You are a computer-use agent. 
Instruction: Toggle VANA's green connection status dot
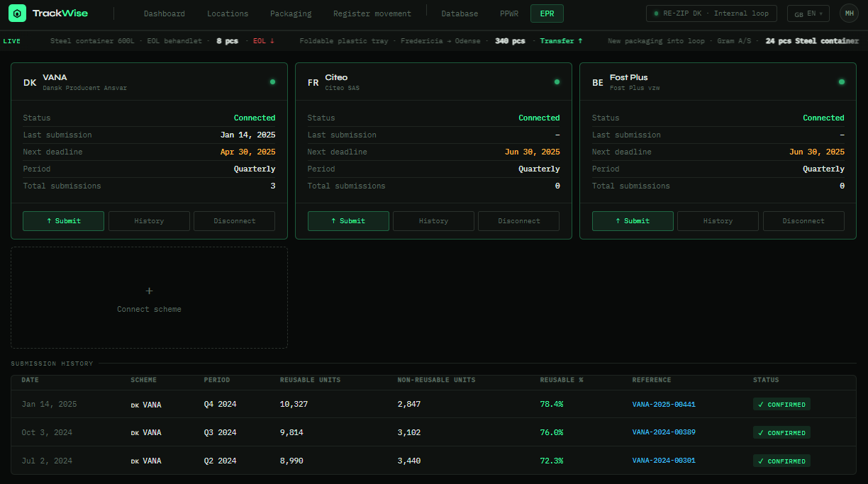272,81
